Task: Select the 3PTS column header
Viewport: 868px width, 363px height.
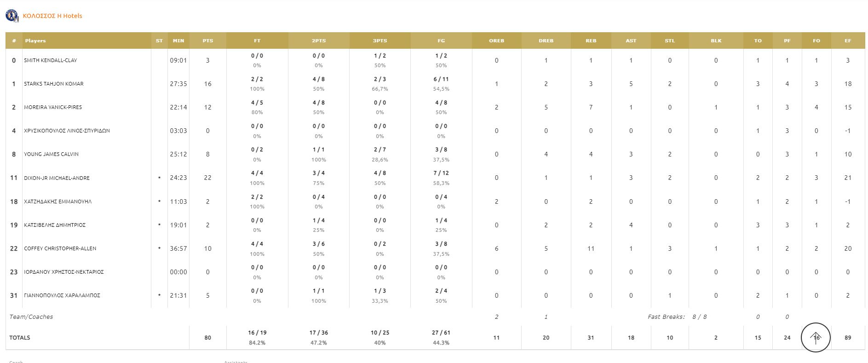Action: click(380, 40)
